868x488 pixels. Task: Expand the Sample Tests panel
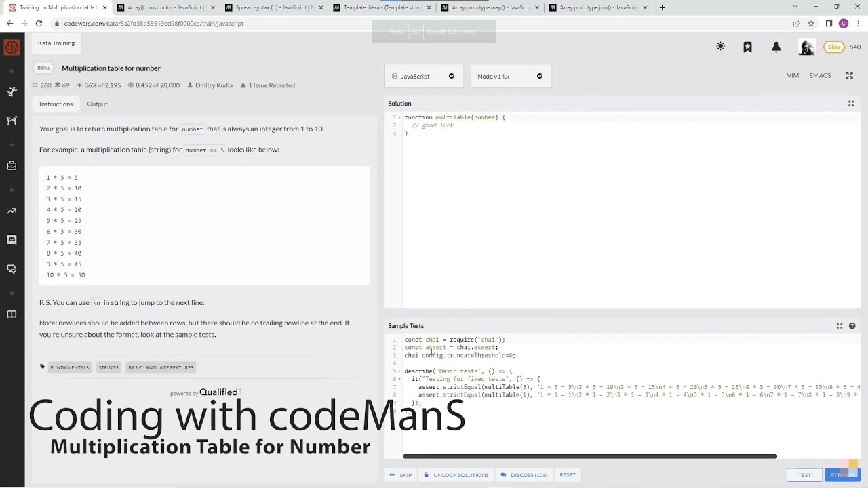(840, 326)
